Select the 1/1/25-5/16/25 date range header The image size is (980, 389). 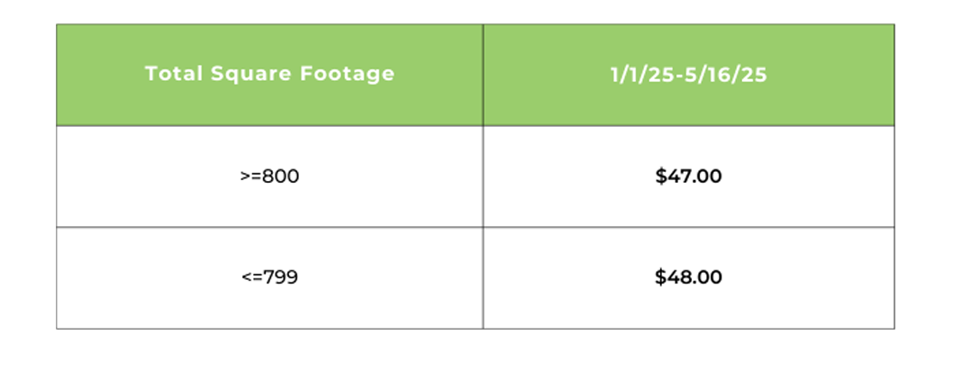point(688,74)
